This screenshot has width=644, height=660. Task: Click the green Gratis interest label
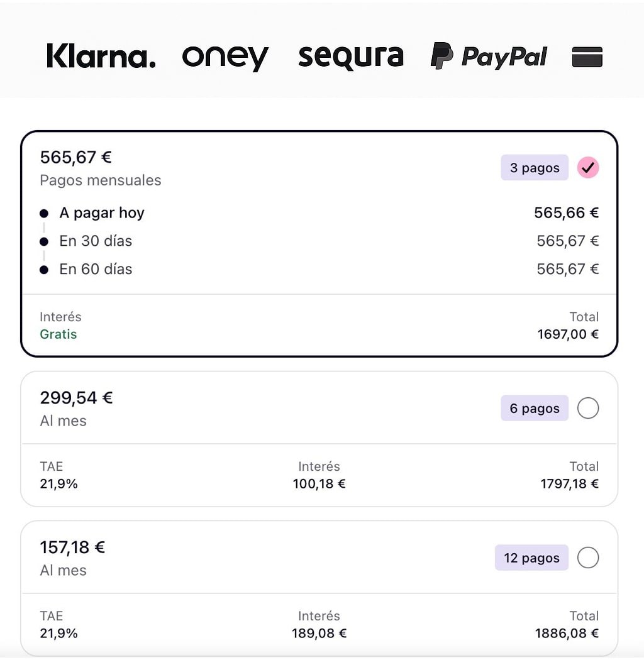(x=58, y=334)
